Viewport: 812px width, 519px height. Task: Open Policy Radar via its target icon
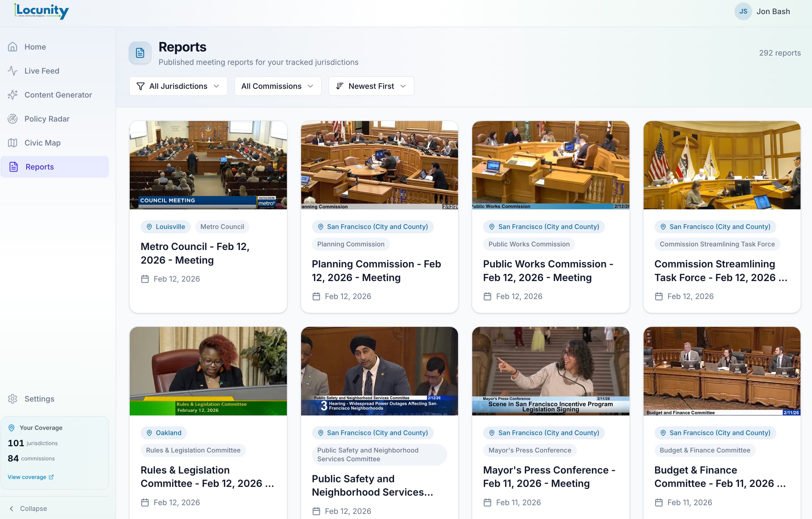click(x=12, y=119)
